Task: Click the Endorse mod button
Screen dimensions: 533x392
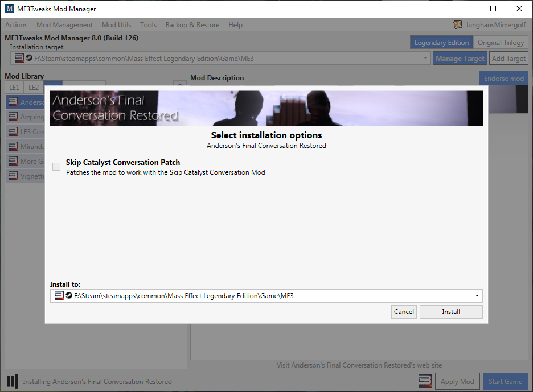Action: tap(504, 78)
